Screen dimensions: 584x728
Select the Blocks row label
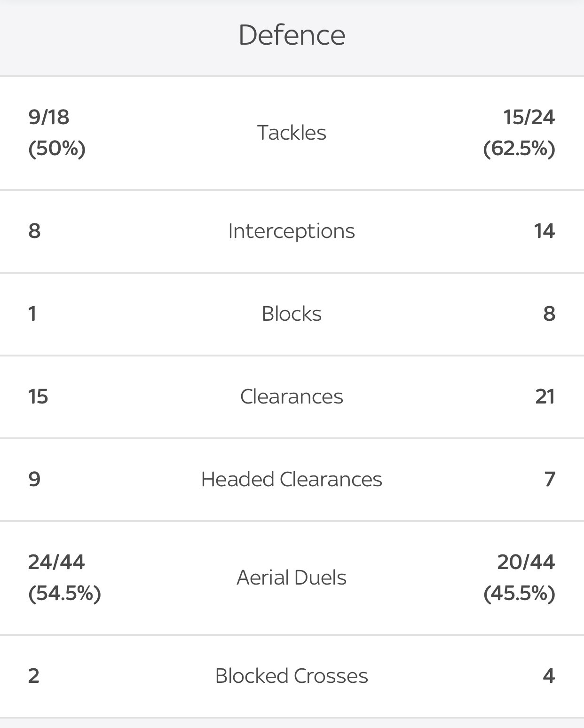(292, 314)
